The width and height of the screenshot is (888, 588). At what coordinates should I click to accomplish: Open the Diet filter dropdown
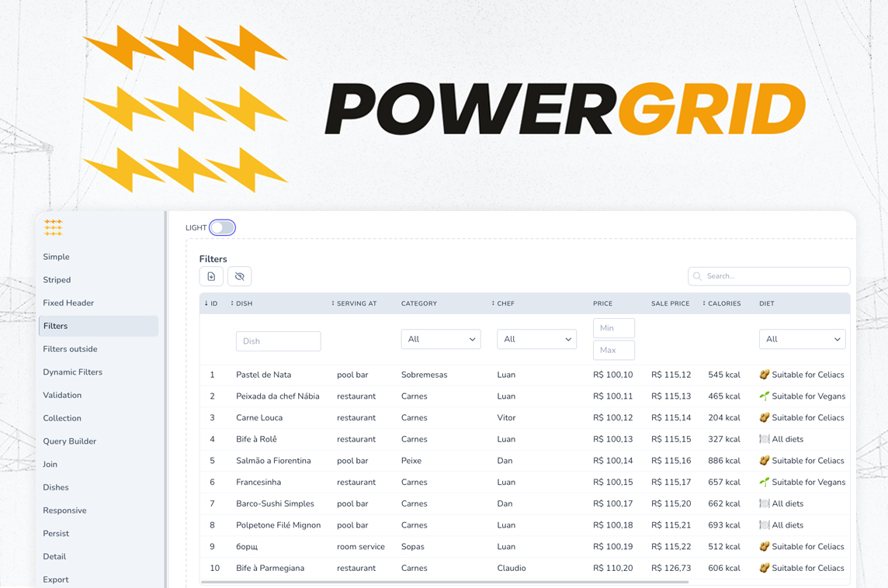802,339
